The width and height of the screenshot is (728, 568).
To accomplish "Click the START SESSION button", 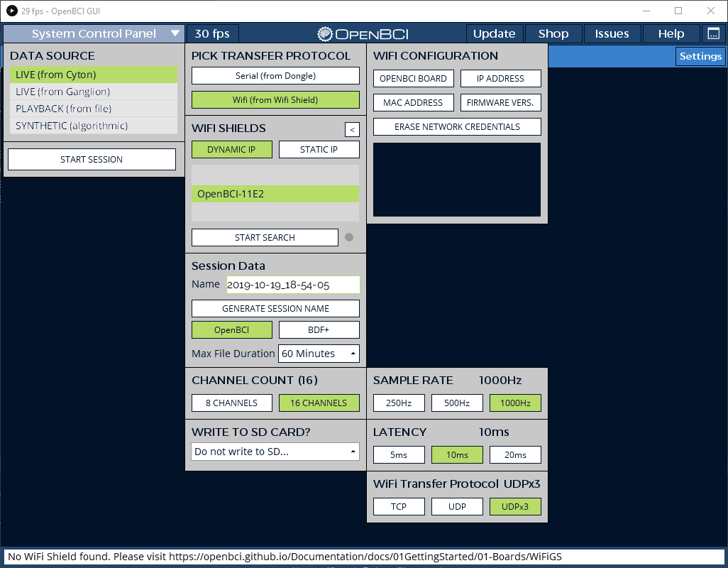I will point(92,159).
